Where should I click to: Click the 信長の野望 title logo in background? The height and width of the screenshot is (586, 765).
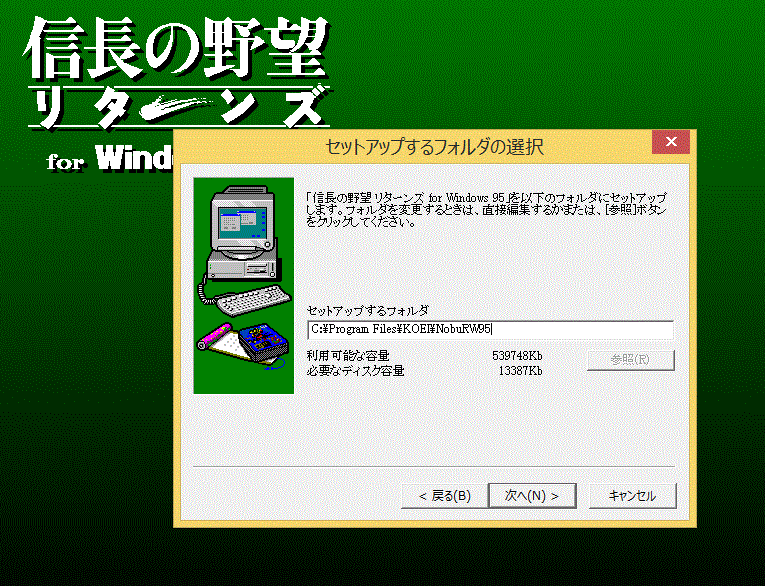pos(177,49)
